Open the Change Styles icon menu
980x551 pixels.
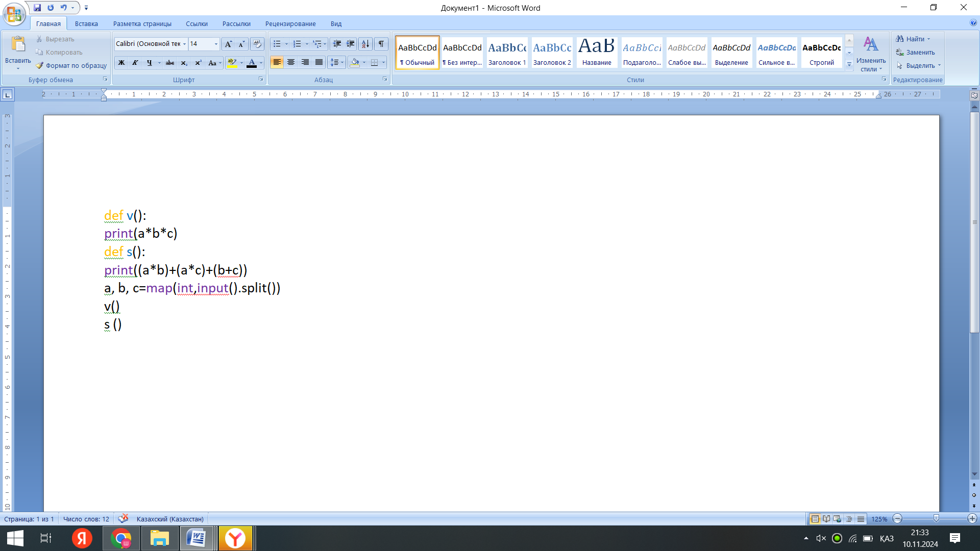click(x=871, y=54)
